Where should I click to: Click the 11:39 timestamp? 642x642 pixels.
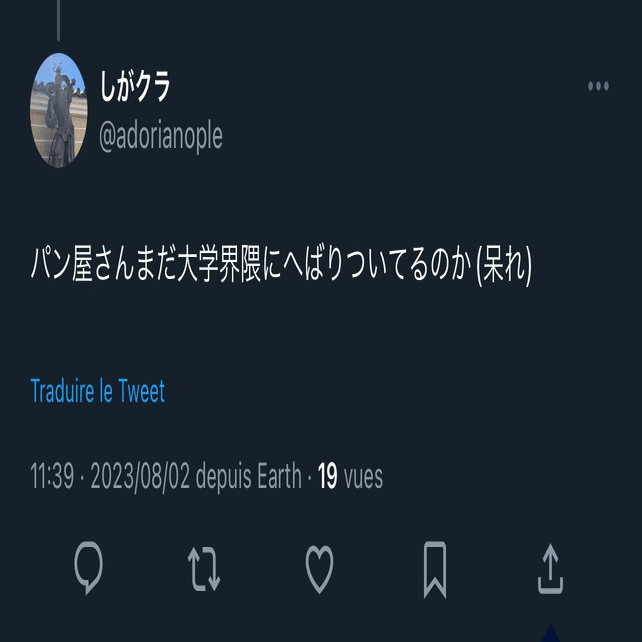[52, 476]
